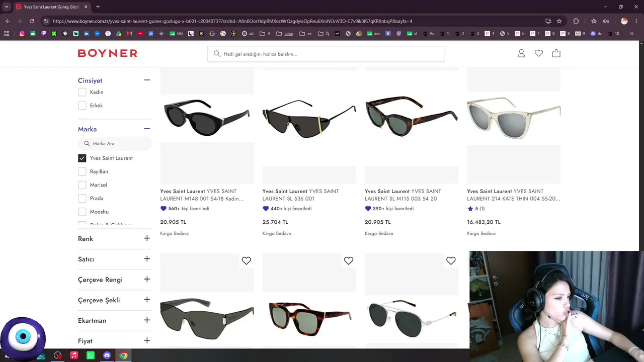The image size is (644, 362).
Task: Open YVES SAINT LAURENT 214 KATE THIN product link
Action: pos(514,195)
